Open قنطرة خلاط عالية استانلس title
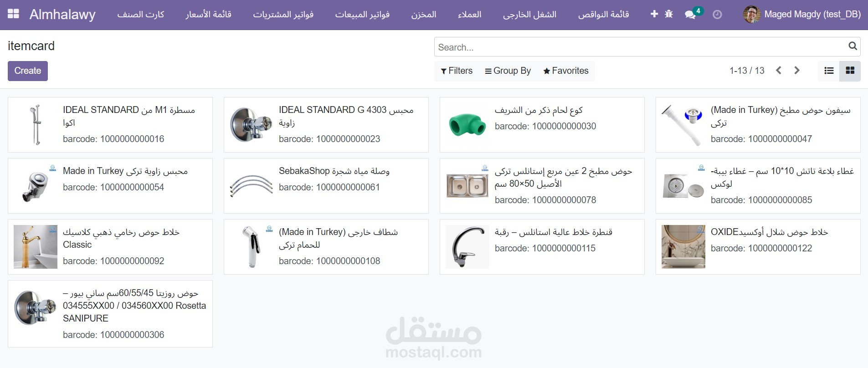868x368 pixels. tap(554, 232)
